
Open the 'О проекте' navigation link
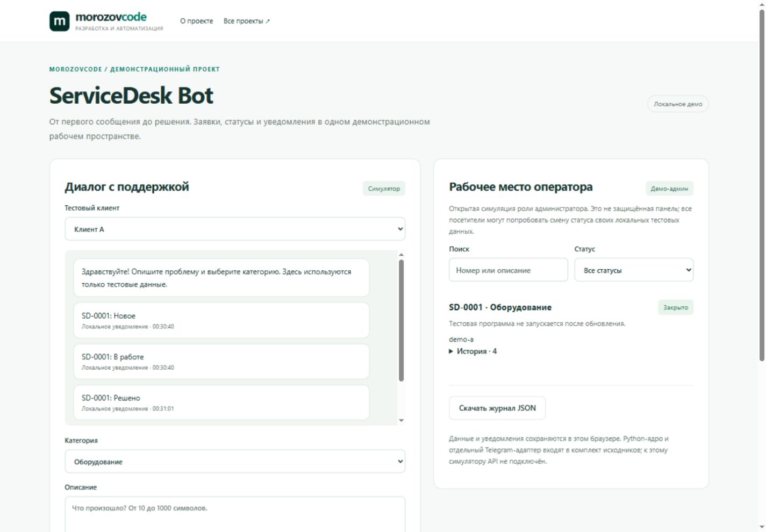tap(196, 21)
